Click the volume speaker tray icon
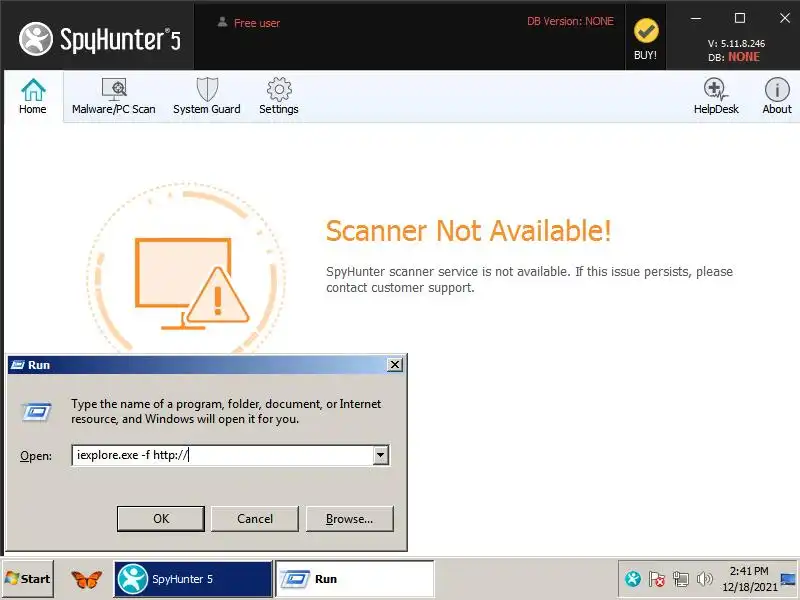The image size is (800, 600). click(705, 579)
